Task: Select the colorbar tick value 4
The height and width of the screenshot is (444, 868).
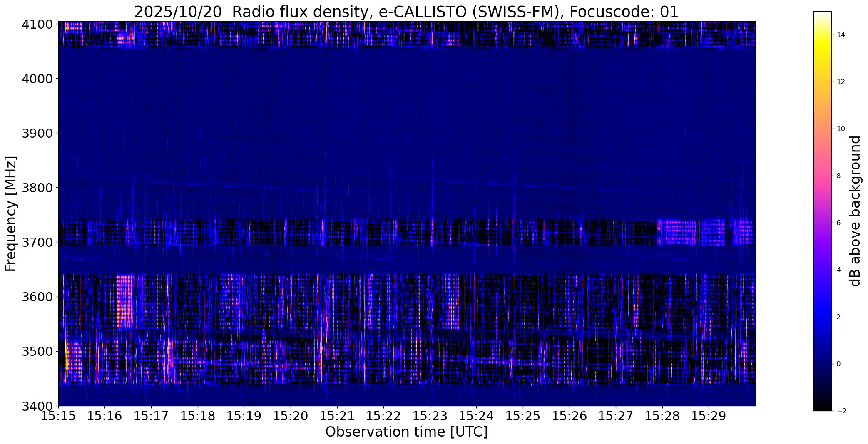Action: point(838,270)
